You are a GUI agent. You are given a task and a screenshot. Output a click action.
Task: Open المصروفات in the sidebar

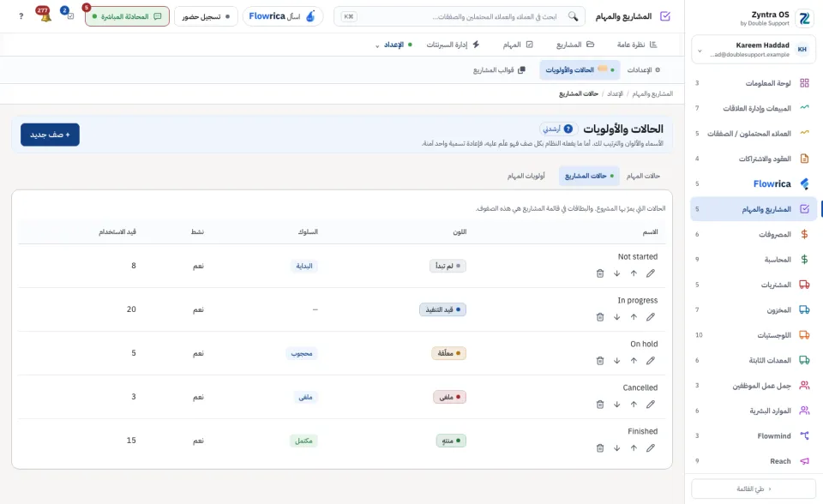[754, 234]
